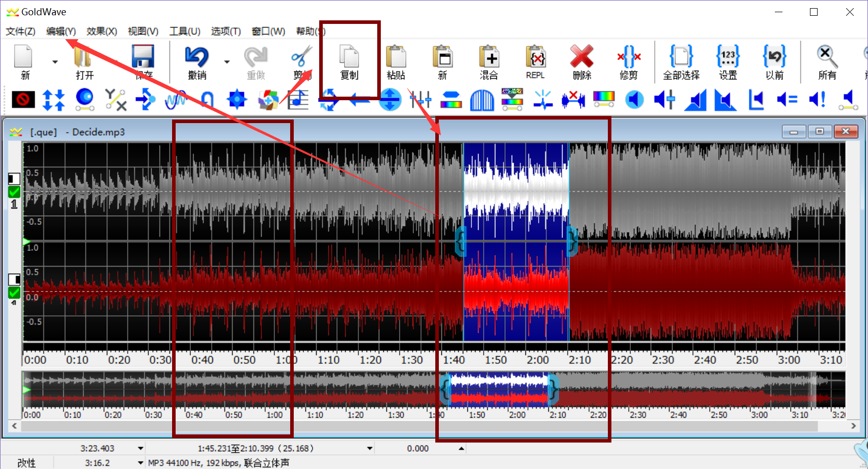The width and height of the screenshot is (868, 469).
Task: Click the Open (打开) file icon
Action: point(85,61)
